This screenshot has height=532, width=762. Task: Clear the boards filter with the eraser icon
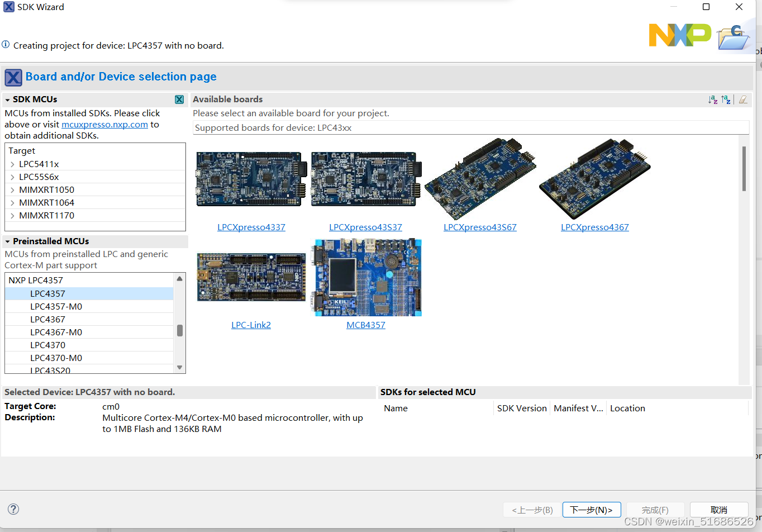tap(743, 99)
